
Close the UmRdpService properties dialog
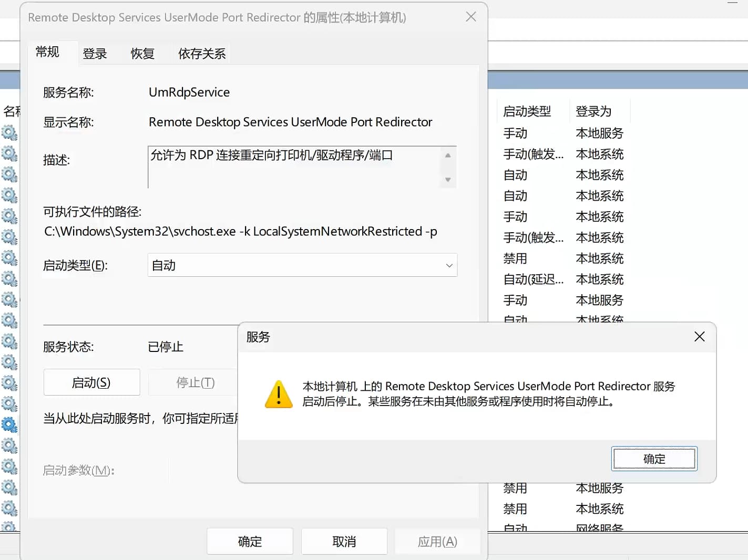pos(471,17)
